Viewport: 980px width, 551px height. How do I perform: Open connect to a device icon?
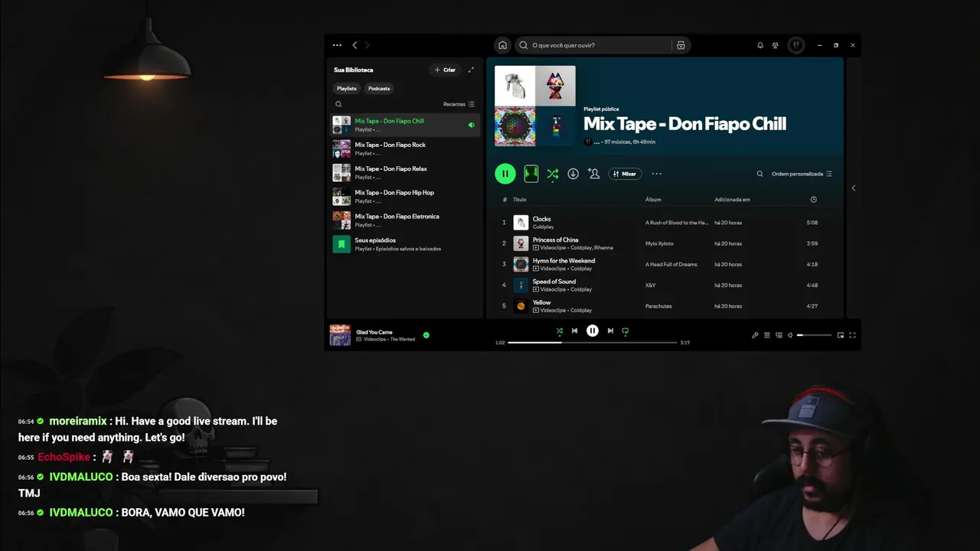(779, 335)
